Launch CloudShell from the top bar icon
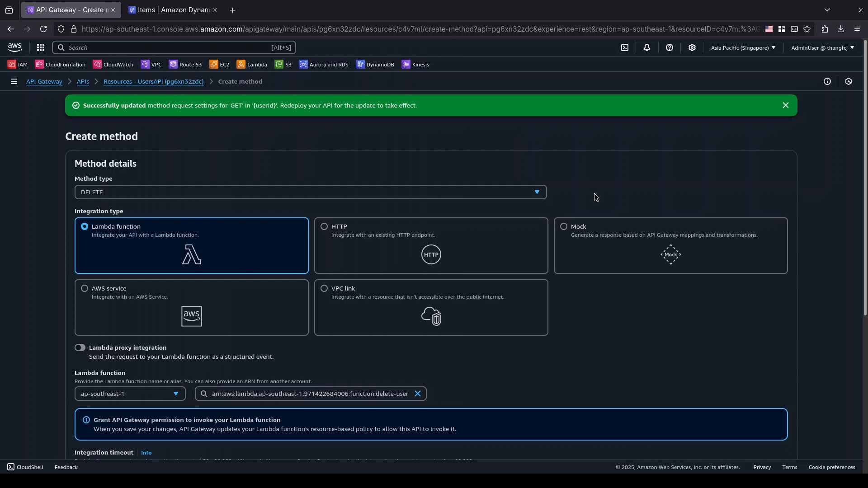Image resolution: width=868 pixels, height=488 pixels. click(x=625, y=47)
